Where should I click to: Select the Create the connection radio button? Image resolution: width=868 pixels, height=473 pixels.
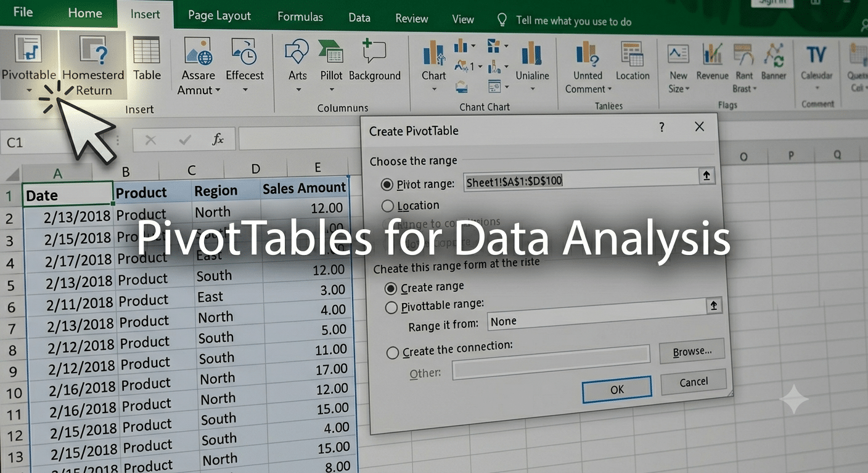pyautogui.click(x=392, y=353)
